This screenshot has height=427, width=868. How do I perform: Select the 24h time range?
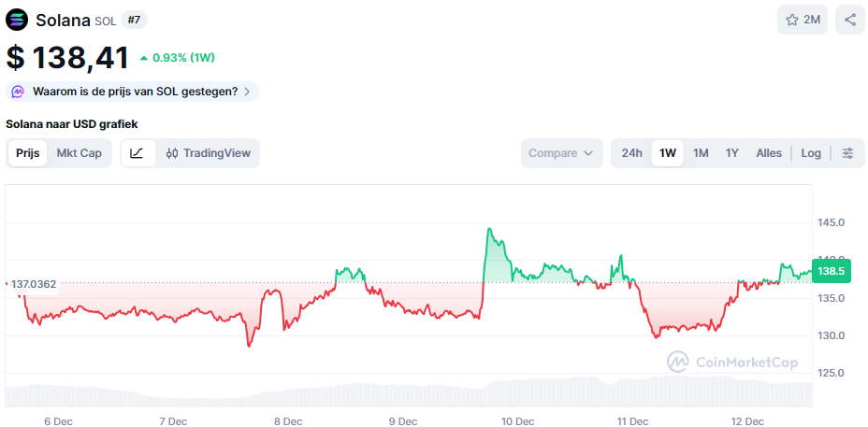pos(632,153)
